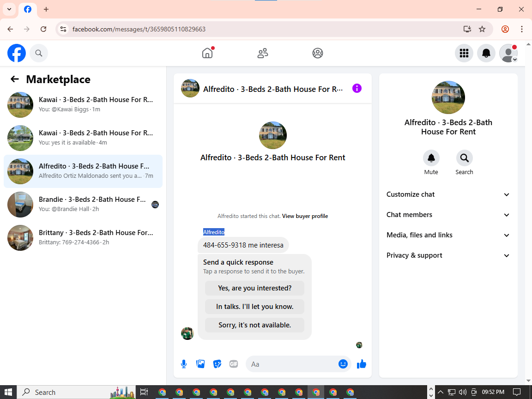The image size is (532, 399).
Task: Open Kawai chat with '@Kawai Biggs' preview
Action: (x=83, y=104)
